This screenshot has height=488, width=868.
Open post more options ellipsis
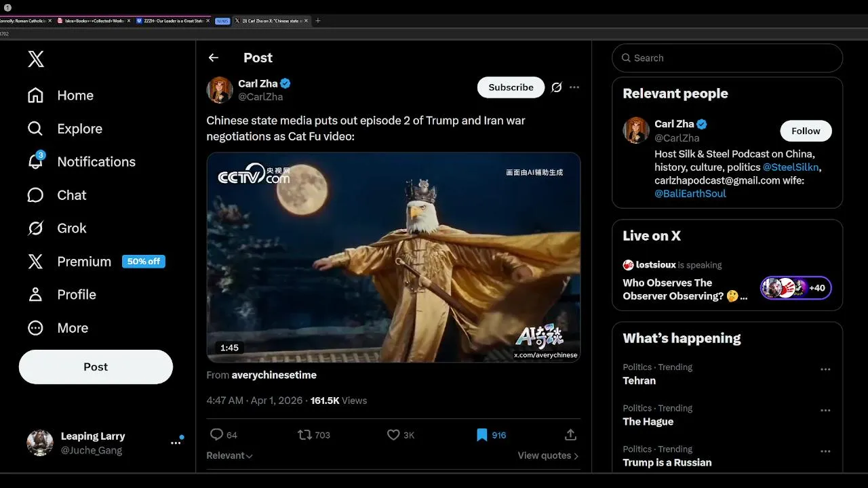click(x=574, y=87)
